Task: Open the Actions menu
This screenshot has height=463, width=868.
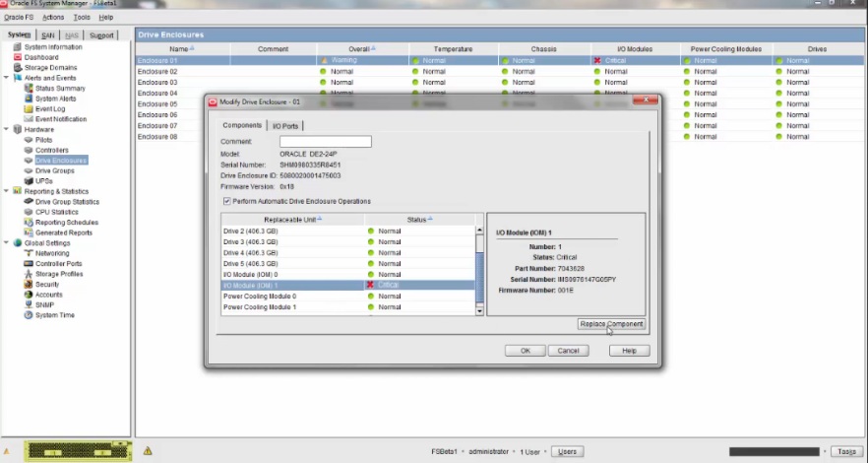Action: point(53,17)
